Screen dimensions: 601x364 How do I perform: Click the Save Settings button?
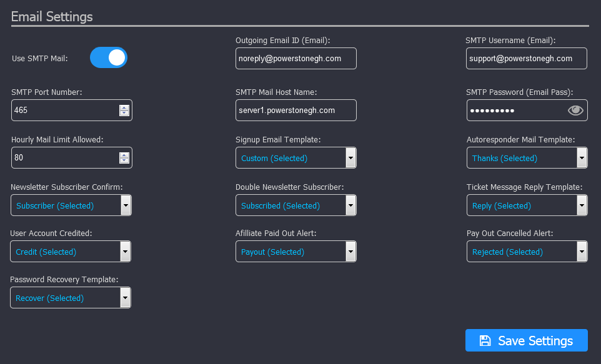pos(526,340)
